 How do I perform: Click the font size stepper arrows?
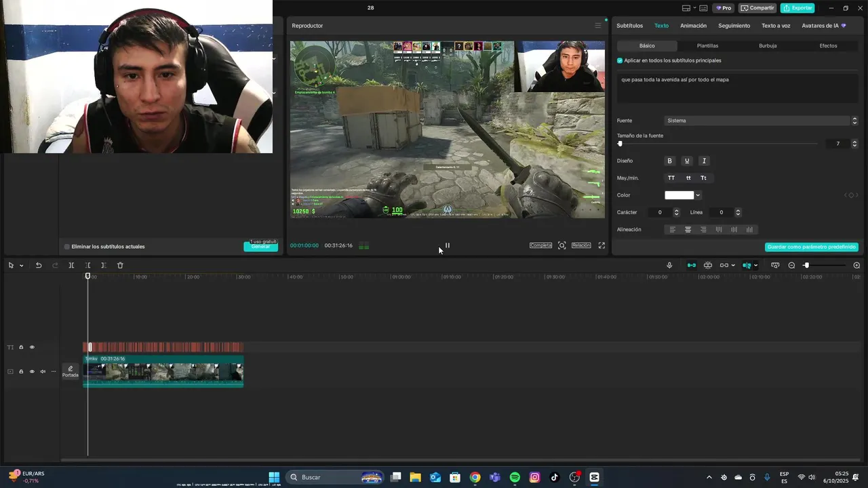tap(854, 144)
